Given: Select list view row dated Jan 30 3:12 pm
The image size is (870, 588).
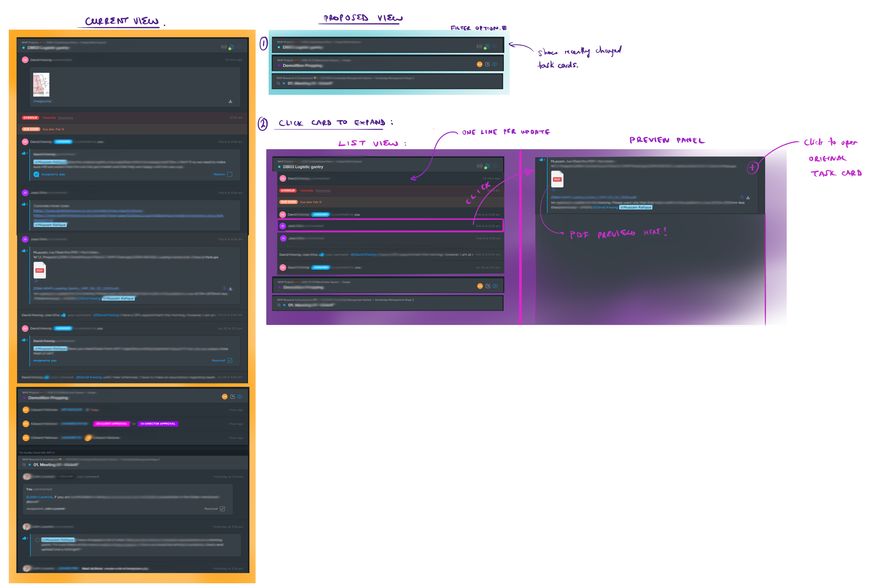Looking at the screenshot, I should point(390,268).
